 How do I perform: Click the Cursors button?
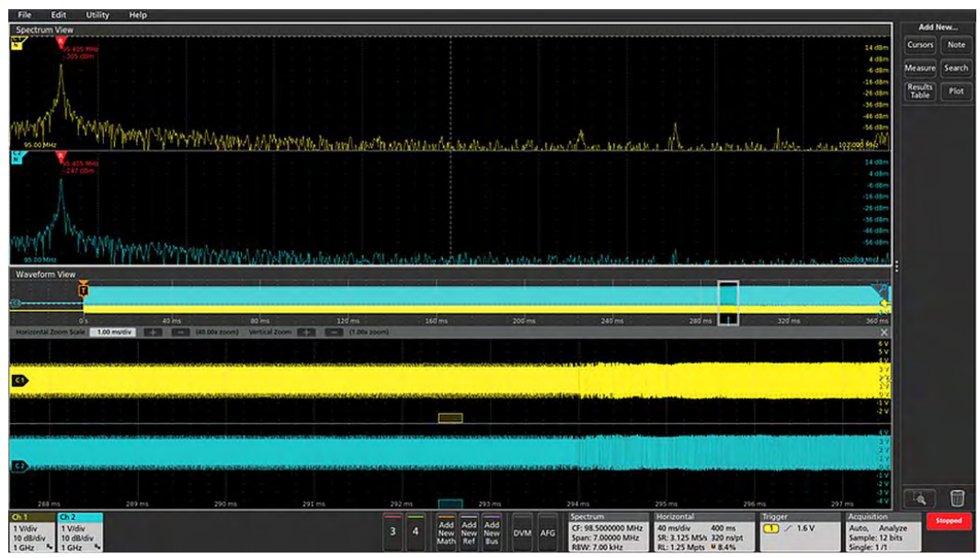click(920, 45)
